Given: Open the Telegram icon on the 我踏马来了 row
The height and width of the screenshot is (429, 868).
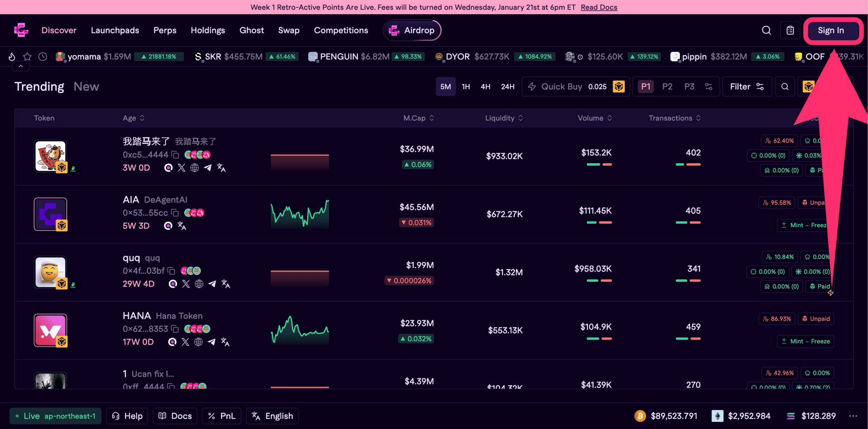Looking at the screenshot, I should (208, 168).
